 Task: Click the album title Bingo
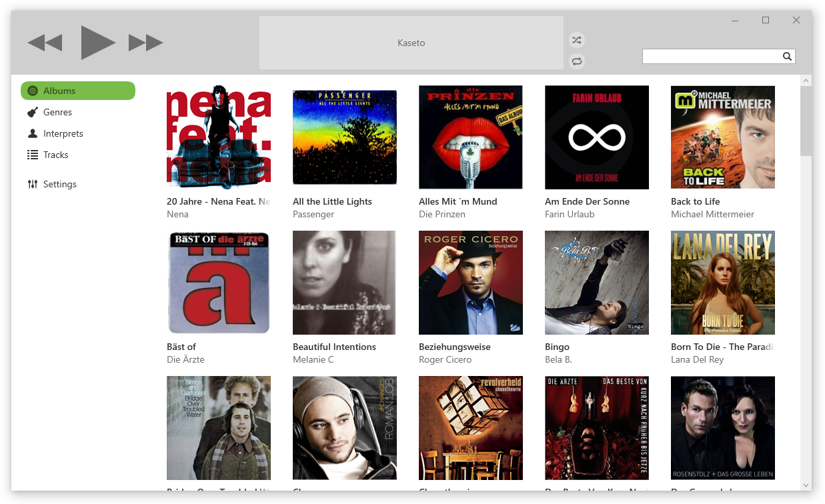557,347
